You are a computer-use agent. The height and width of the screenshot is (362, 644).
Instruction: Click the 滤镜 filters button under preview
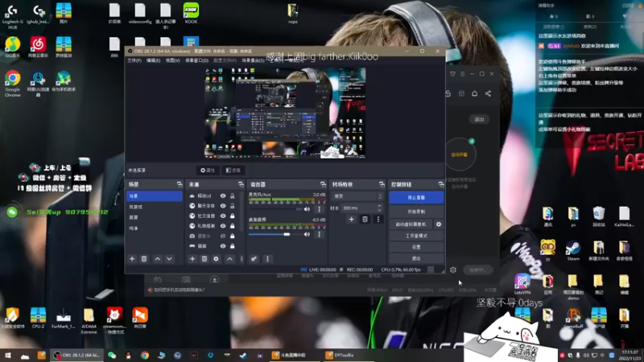click(233, 171)
